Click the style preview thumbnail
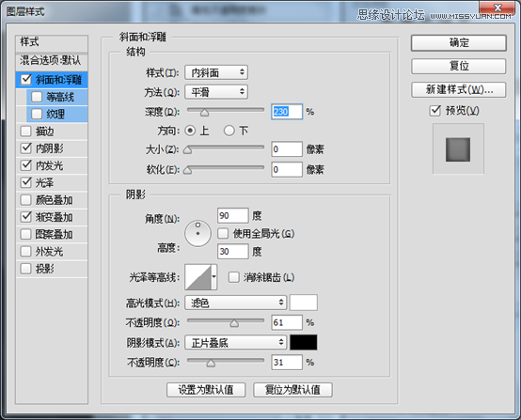The height and width of the screenshot is (420, 521). (x=458, y=149)
